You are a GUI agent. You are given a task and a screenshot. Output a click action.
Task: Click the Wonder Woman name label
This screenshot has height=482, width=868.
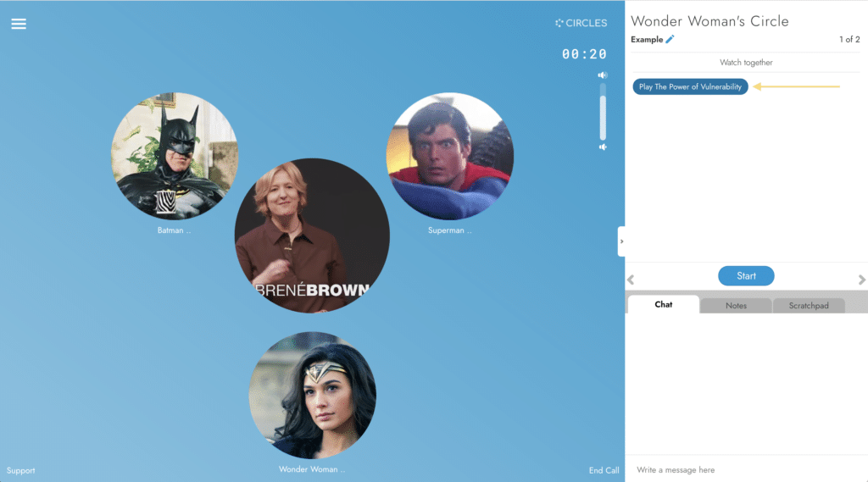click(312, 469)
